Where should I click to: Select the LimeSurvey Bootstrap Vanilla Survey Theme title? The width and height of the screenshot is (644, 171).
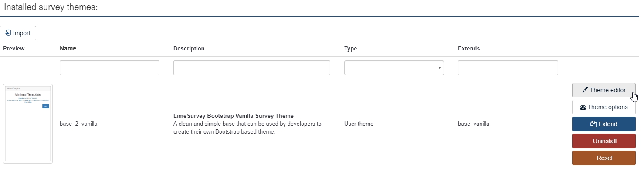(234, 116)
